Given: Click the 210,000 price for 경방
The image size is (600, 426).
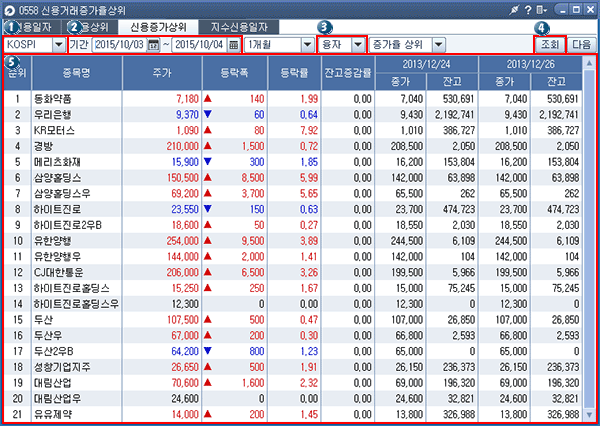Looking at the screenshot, I should pos(183,146).
